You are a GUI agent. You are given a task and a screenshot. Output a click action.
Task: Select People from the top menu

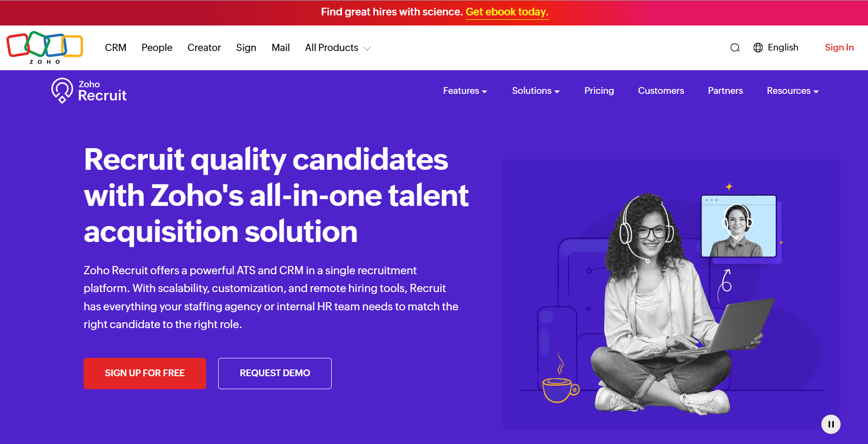157,48
